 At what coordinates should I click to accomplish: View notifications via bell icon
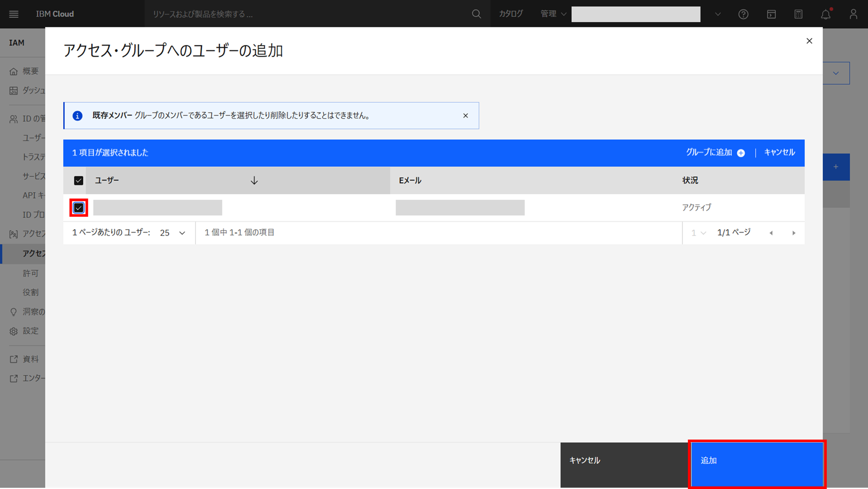click(825, 14)
